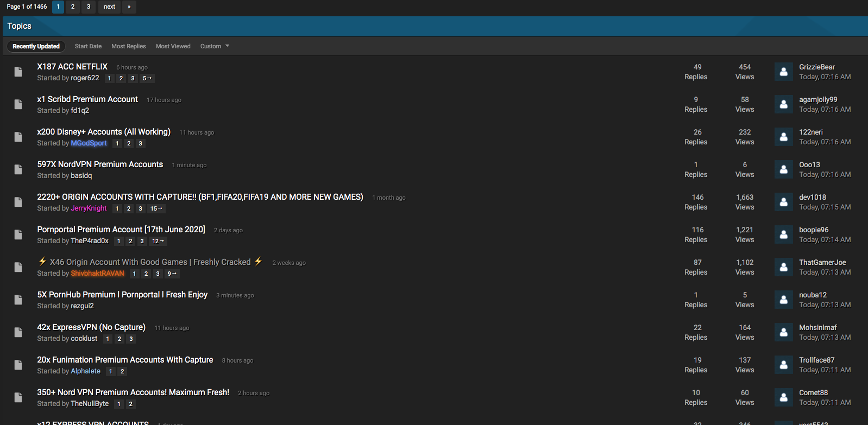868x425 pixels.
Task: Sort topics by Most Viewed
Action: (173, 46)
